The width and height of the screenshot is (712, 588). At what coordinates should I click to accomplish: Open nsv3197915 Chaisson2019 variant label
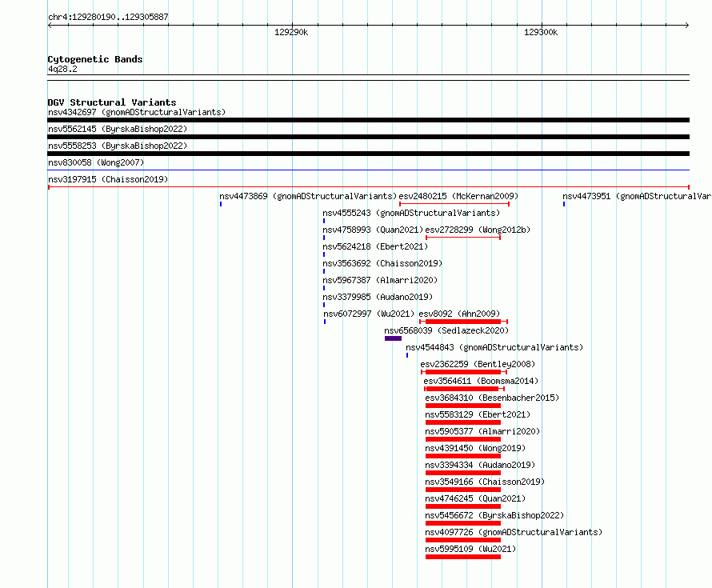tap(108, 179)
